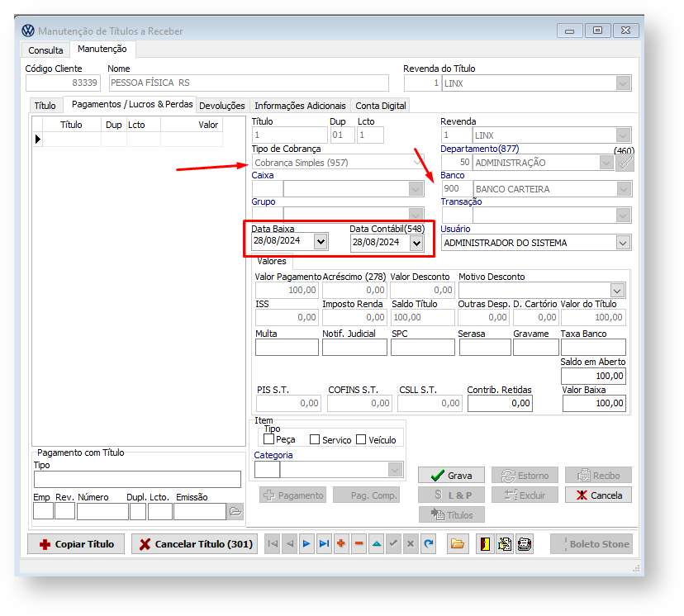Click the Pag. Comp. button

coord(367,495)
